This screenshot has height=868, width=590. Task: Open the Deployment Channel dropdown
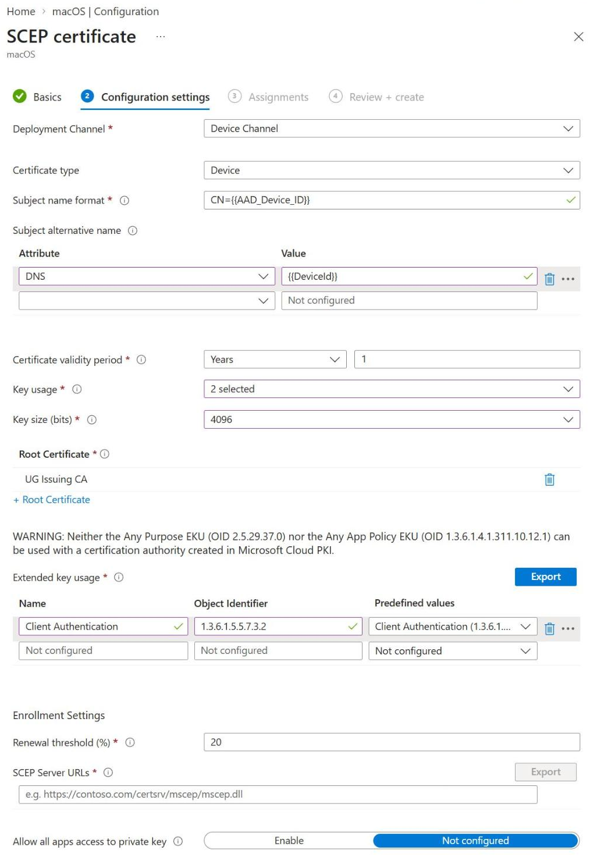(x=392, y=129)
